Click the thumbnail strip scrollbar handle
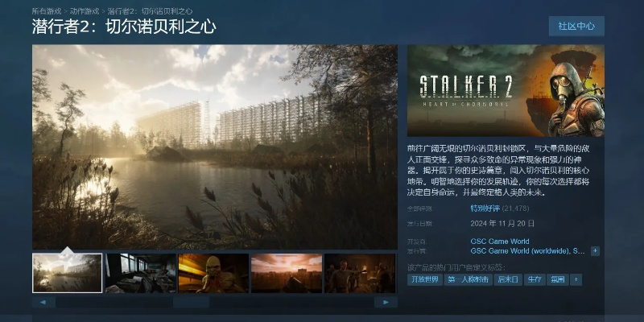The height and width of the screenshot is (322, 644). [191, 303]
